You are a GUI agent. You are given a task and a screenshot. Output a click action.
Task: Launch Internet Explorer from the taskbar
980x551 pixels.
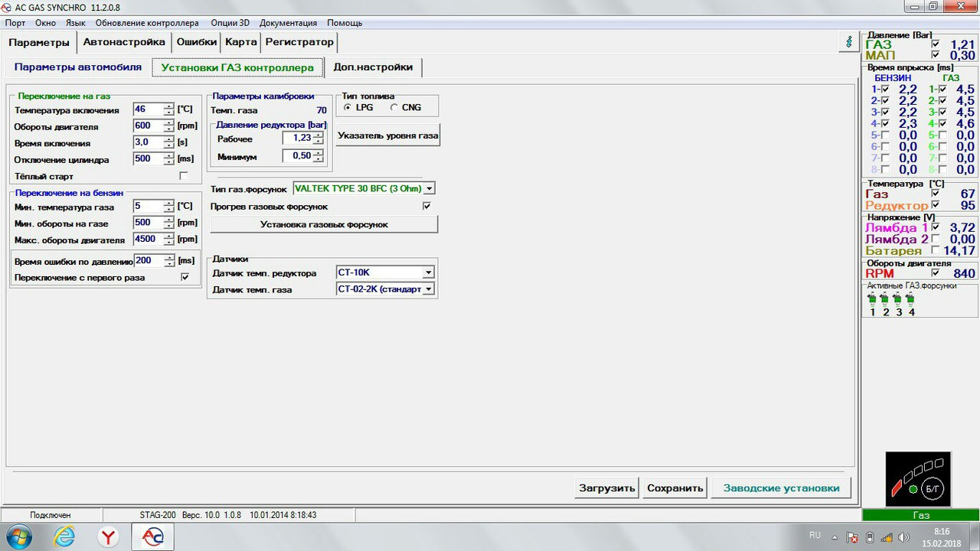pos(64,537)
